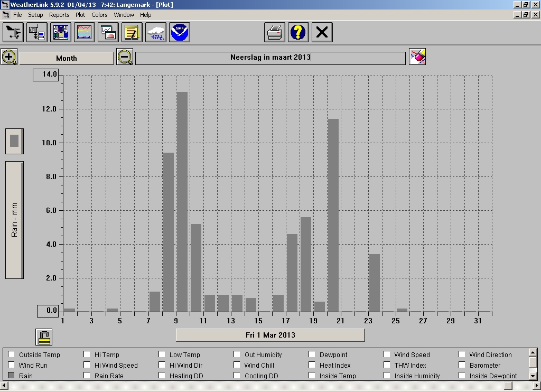Viewport: 541px width, 392px height.
Task: Enable the Heat Index checkbox
Action: click(312, 365)
